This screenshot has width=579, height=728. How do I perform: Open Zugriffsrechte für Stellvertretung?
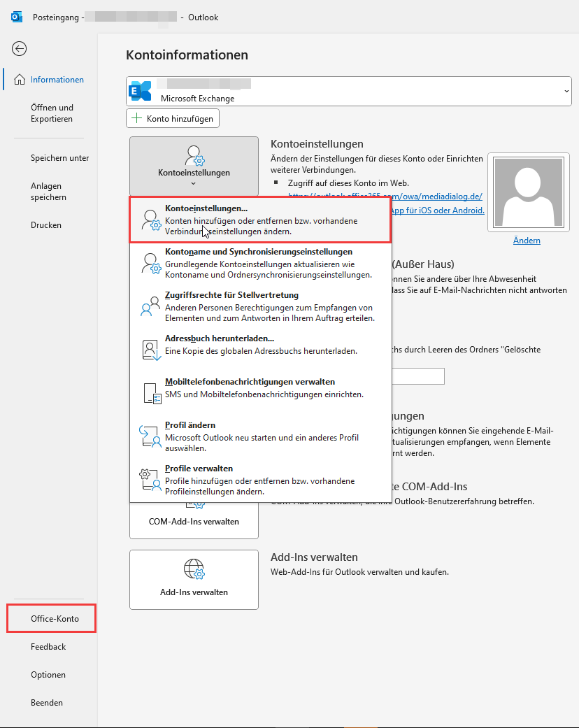point(261,306)
